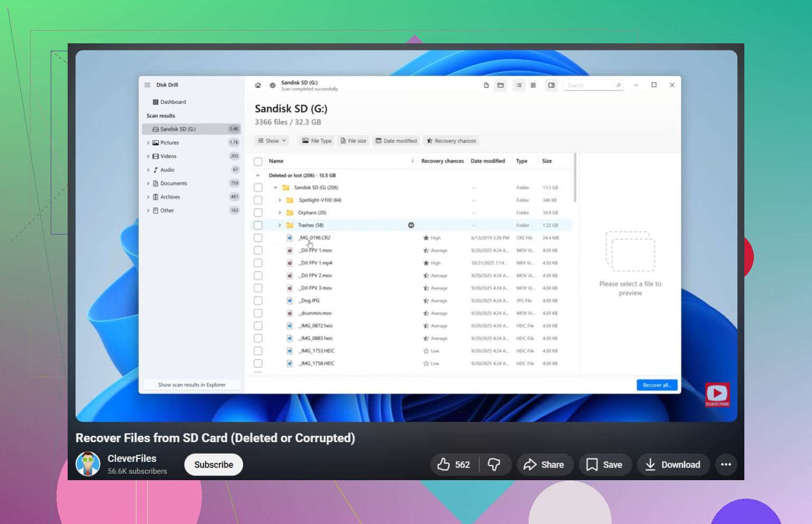
Task: Open the more options ellipsis menu
Action: pyautogui.click(x=726, y=465)
